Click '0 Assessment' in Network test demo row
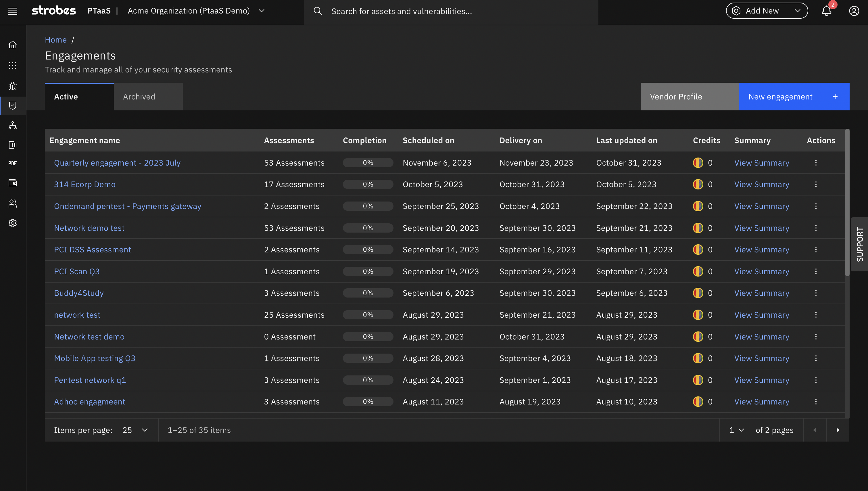This screenshot has height=491, width=868. point(289,337)
